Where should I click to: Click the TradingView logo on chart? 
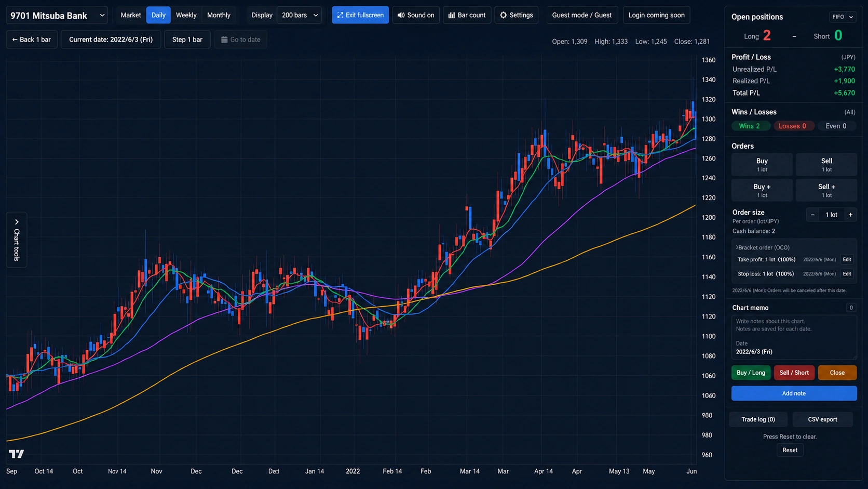point(17,454)
